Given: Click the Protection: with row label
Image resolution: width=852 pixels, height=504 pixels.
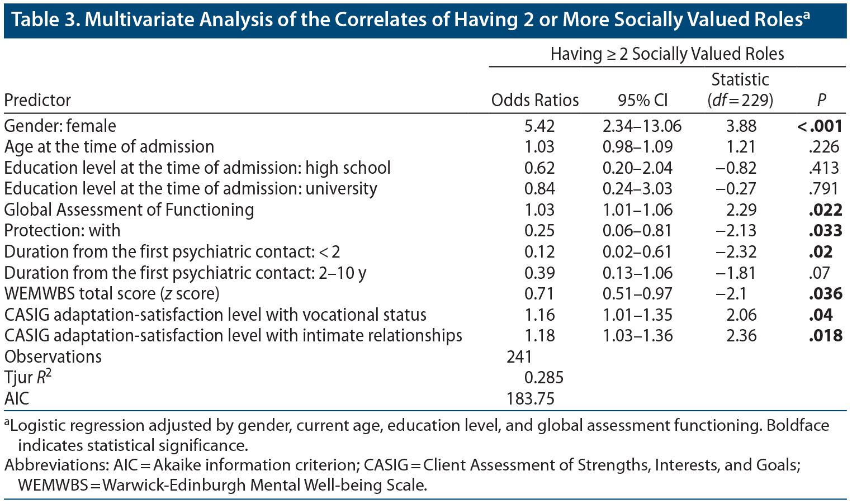Looking at the screenshot, I should pyautogui.click(x=63, y=230).
